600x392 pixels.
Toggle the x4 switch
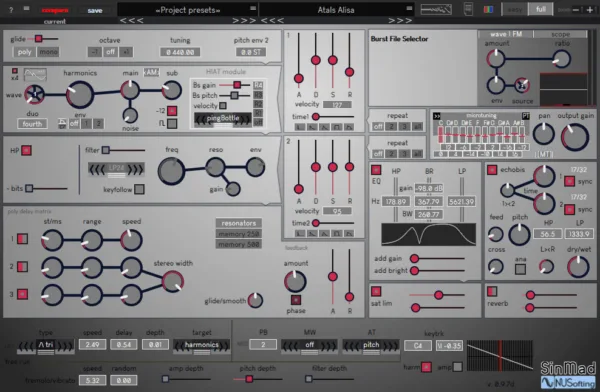(x=15, y=71)
